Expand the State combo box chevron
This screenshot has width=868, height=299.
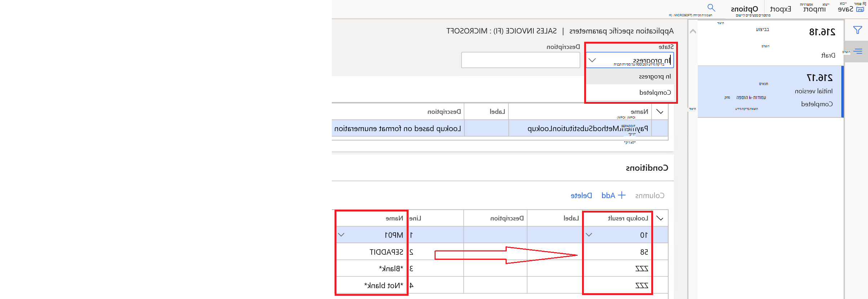(592, 60)
